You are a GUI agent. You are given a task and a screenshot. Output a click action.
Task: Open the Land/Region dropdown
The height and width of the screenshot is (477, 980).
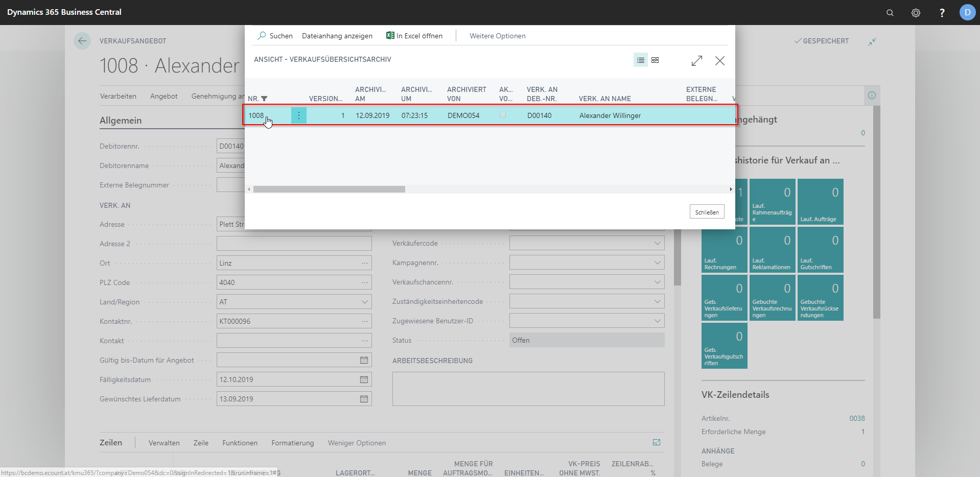point(365,302)
